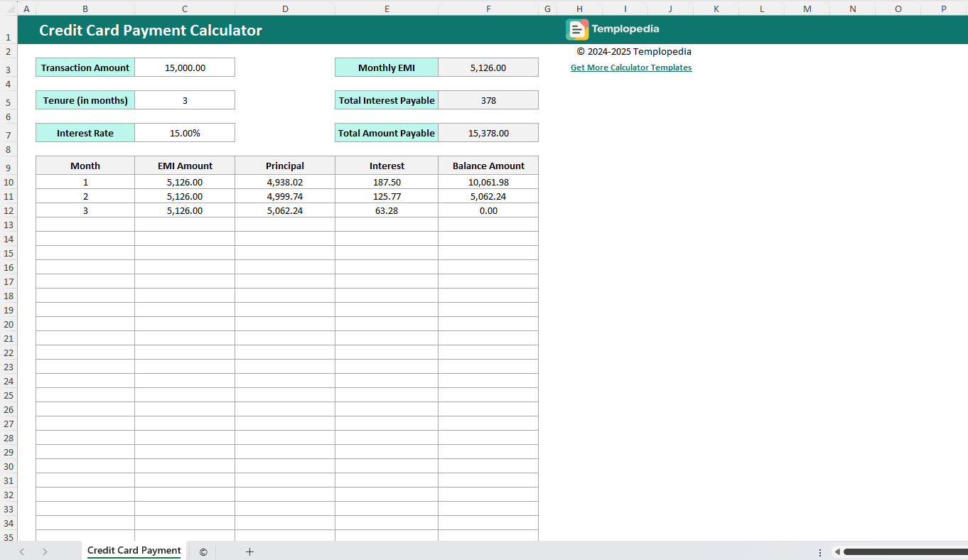
Task: Select column G header
Action: tap(547, 9)
